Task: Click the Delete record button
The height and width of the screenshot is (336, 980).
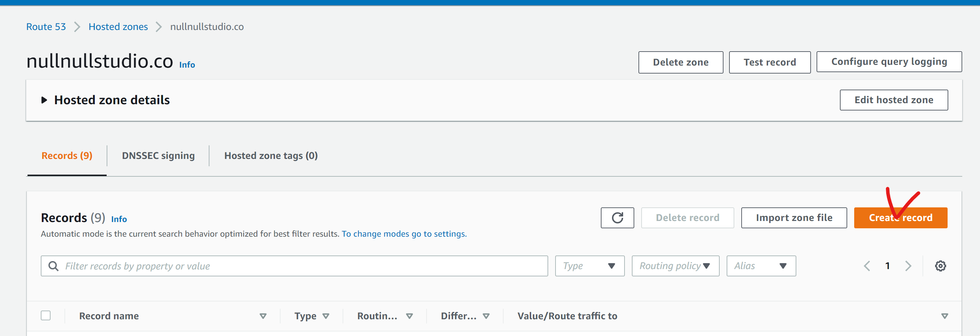Action: coord(688,217)
